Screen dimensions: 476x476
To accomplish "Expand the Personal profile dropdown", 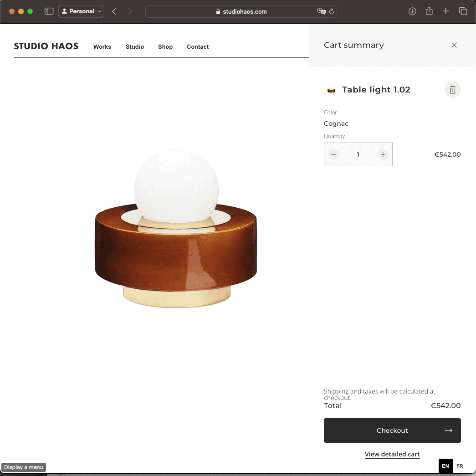I will [81, 11].
